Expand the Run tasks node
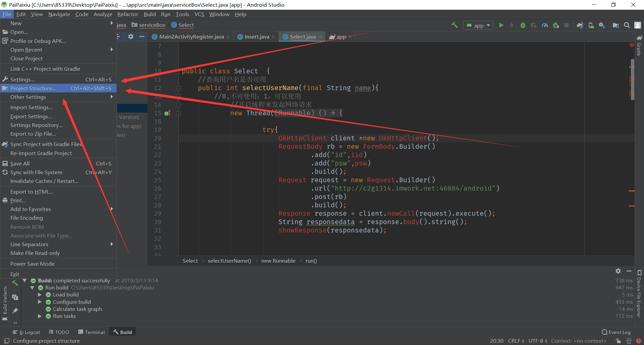 (x=40, y=316)
